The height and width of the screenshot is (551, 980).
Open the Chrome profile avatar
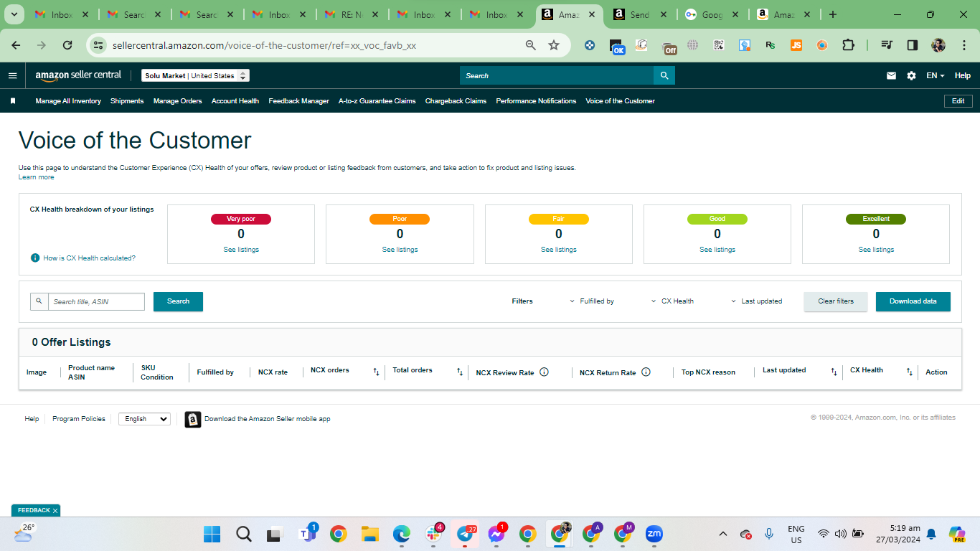click(938, 45)
